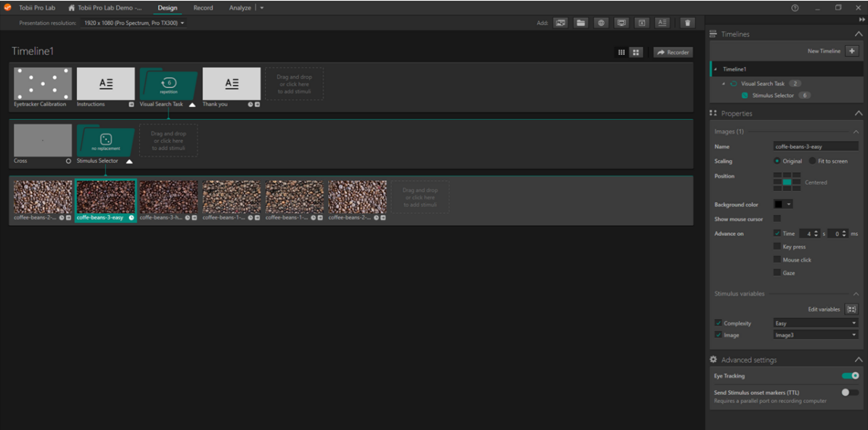Turn off the Eye Tracking switch
Screen dimensions: 868x430
[x=850, y=376]
